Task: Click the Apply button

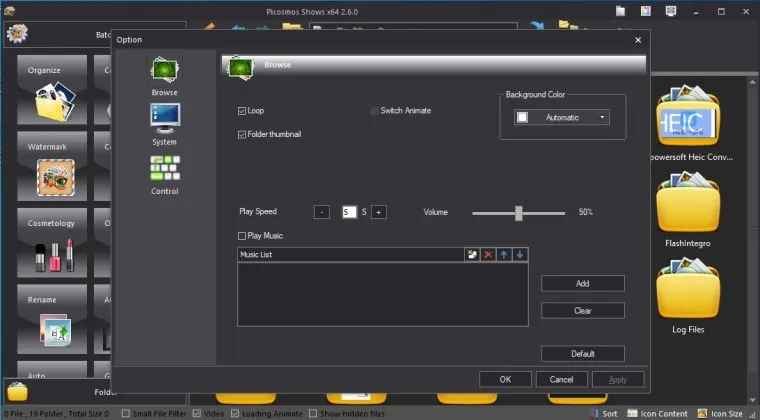Action: [618, 379]
